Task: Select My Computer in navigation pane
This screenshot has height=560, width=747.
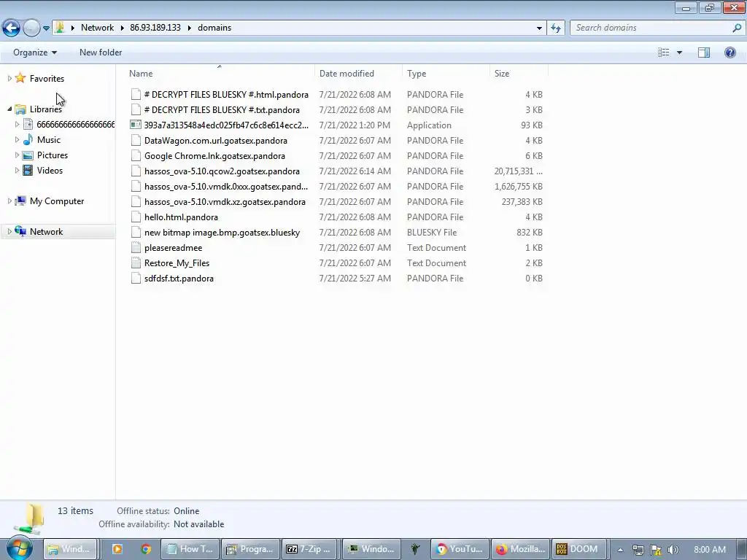Action: pyautogui.click(x=57, y=201)
